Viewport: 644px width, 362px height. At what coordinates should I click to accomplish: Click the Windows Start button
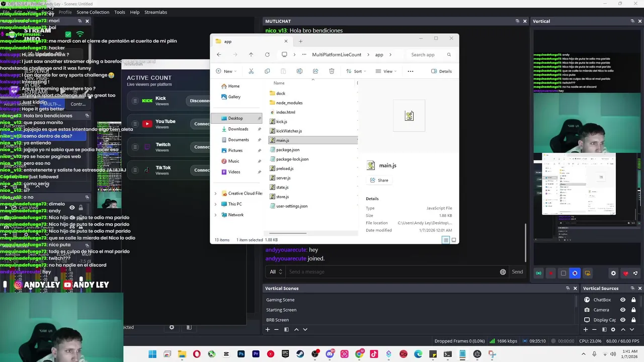[x=152, y=354]
